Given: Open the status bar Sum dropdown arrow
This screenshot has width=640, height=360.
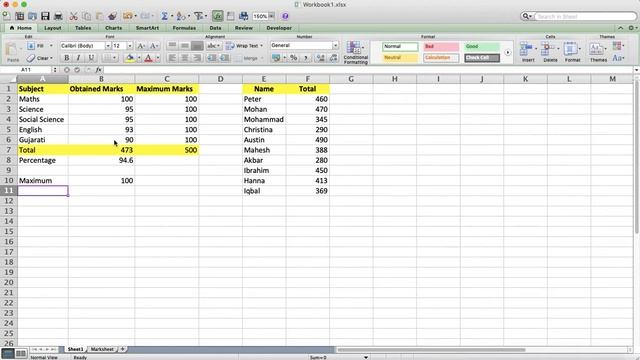Looking at the screenshot, I should (x=366, y=358).
